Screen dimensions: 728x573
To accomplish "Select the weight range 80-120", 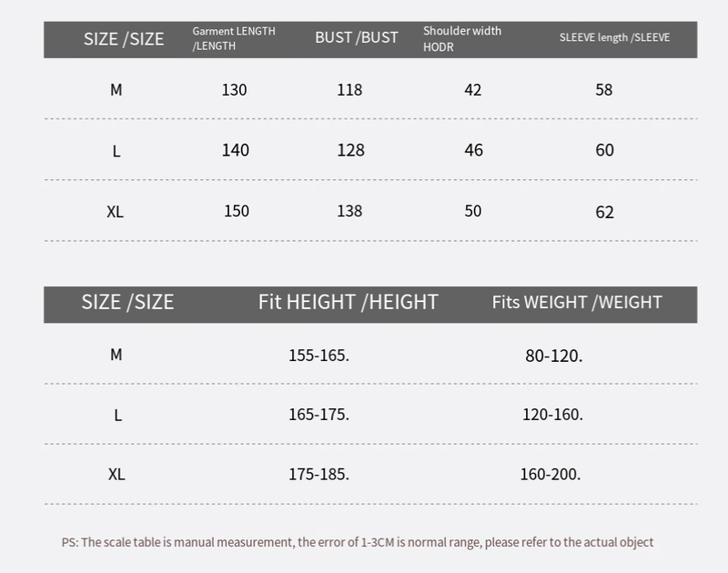I will pos(553,356).
